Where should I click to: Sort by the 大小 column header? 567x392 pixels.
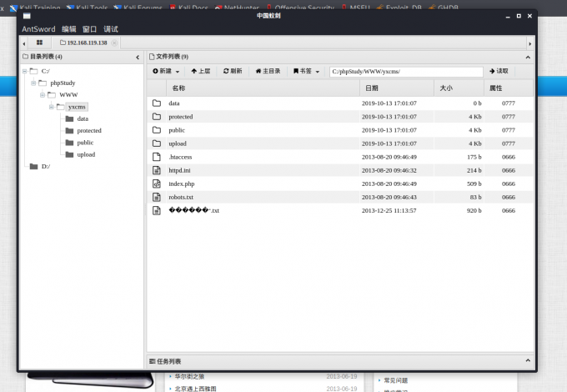459,88
